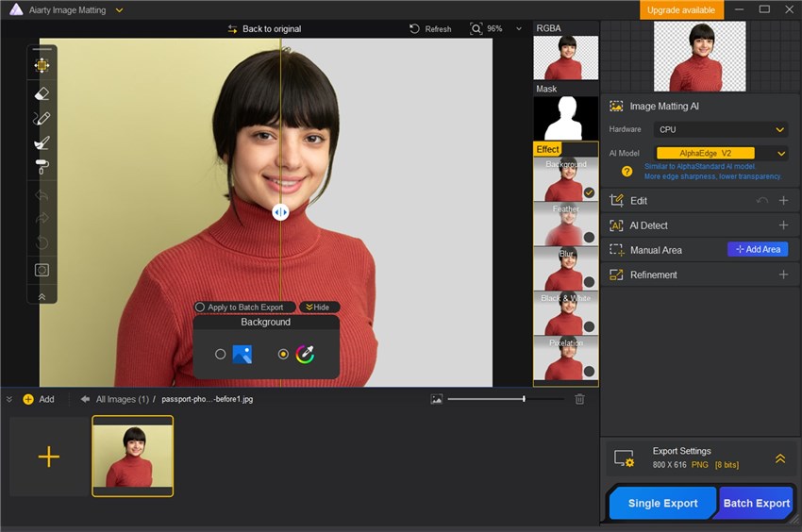Click the reset circular arrow tool
Viewport: 802px width, 532px height.
42,242
